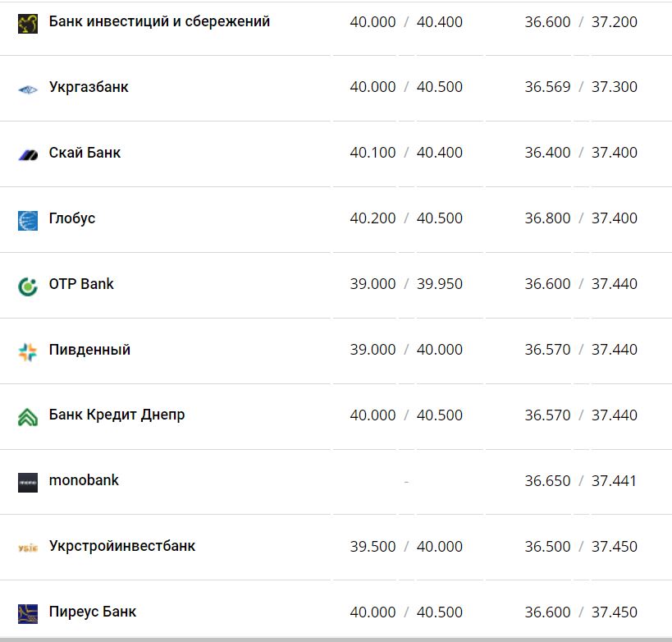Click the Банк Кредит Днепр logo icon
672x642 pixels.
tap(28, 417)
